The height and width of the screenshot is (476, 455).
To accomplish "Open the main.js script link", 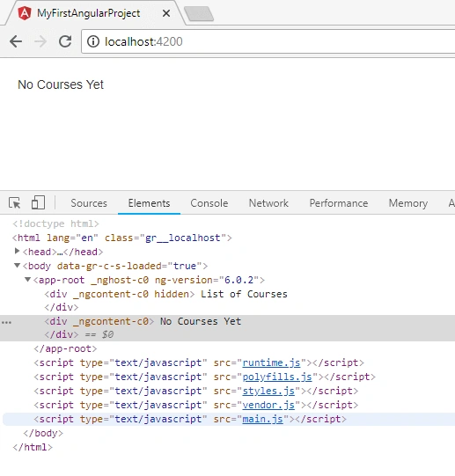I will (263, 419).
